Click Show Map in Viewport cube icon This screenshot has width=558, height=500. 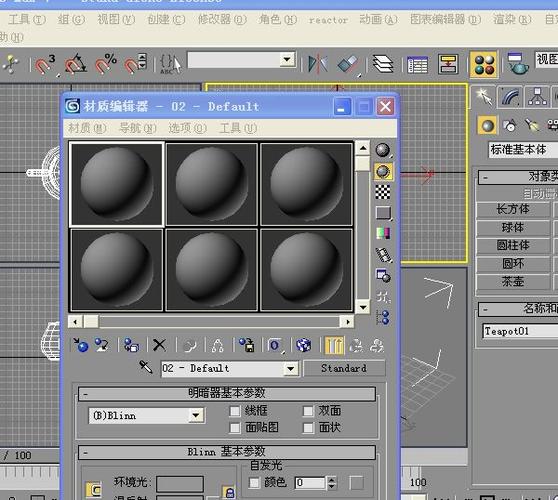click(303, 345)
